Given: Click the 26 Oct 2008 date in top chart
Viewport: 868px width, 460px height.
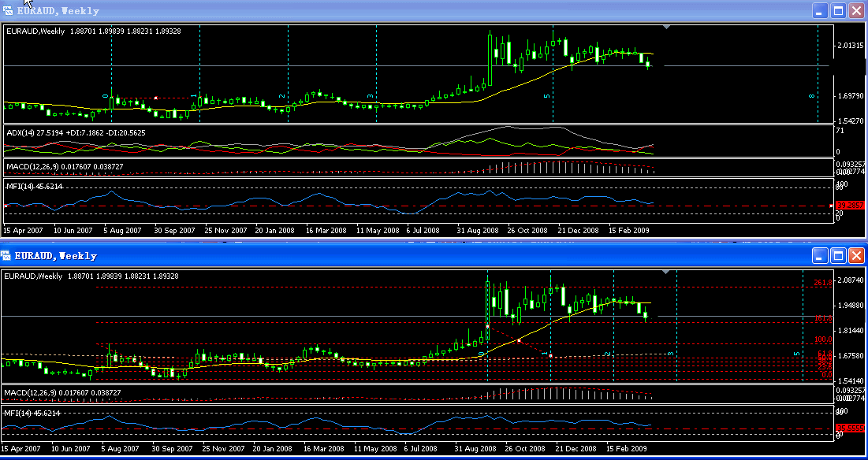Looking at the screenshot, I should [x=527, y=230].
